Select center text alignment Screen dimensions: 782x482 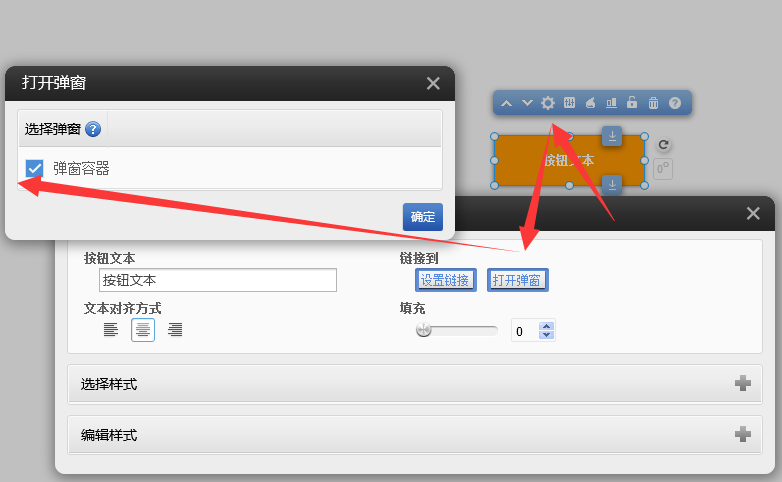[x=143, y=330]
